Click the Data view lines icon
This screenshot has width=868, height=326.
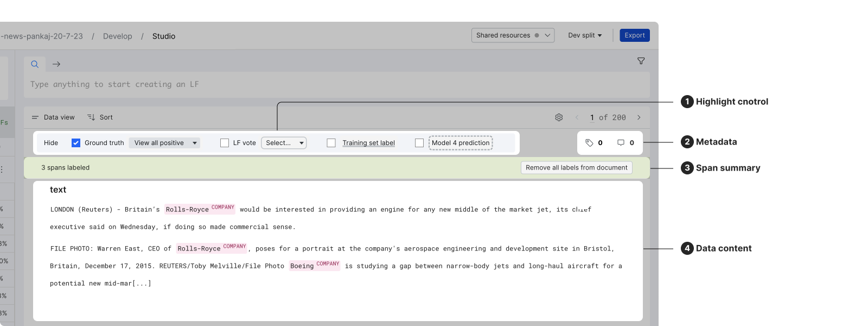point(35,117)
